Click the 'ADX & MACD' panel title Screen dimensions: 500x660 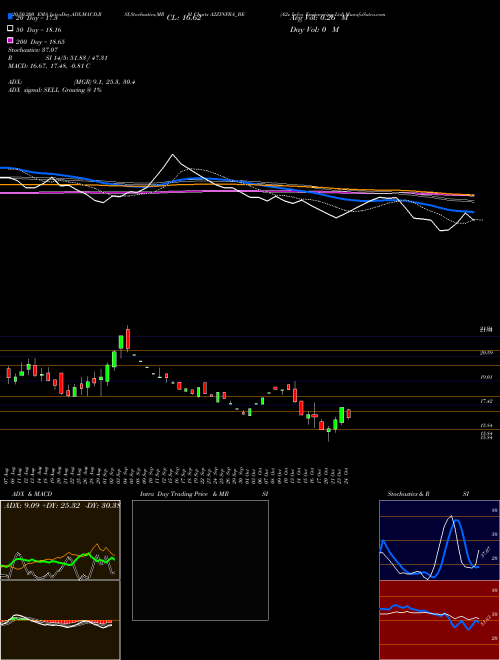pos(32,494)
